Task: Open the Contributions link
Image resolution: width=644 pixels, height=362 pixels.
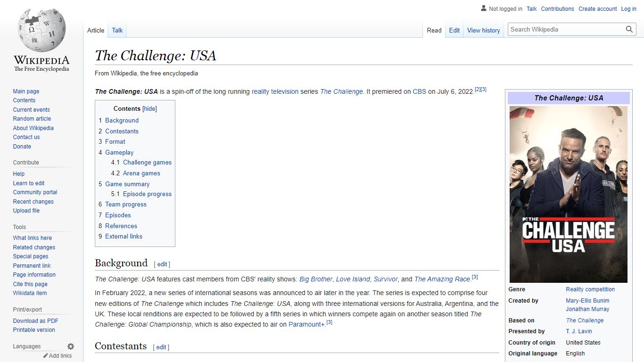Action: click(558, 9)
